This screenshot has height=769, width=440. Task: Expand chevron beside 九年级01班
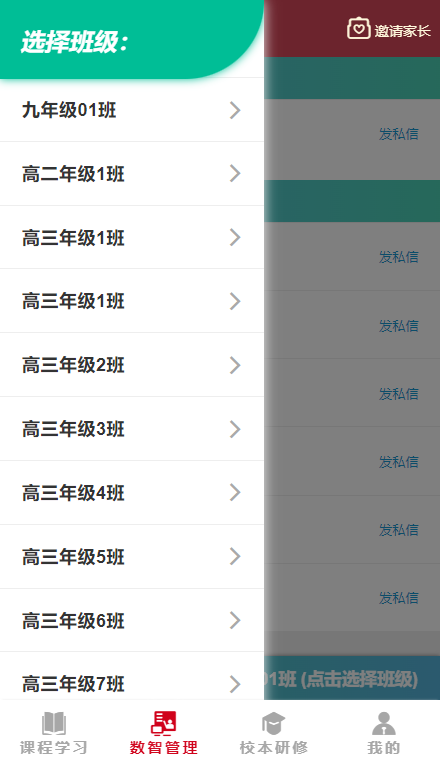pos(235,110)
